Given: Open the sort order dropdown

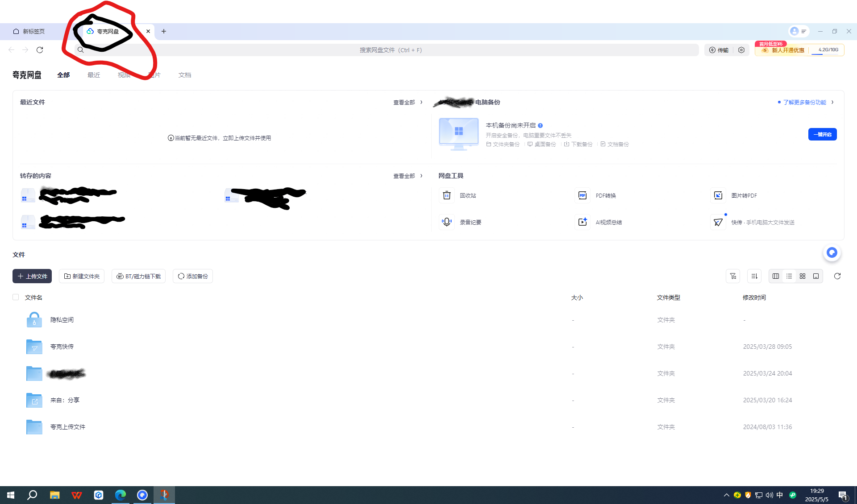Looking at the screenshot, I should coord(754,276).
